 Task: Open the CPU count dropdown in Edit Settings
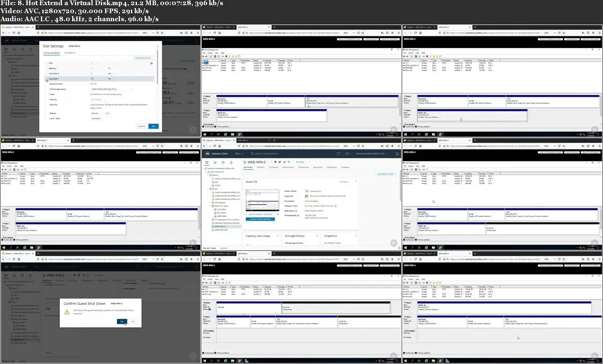click(94, 63)
